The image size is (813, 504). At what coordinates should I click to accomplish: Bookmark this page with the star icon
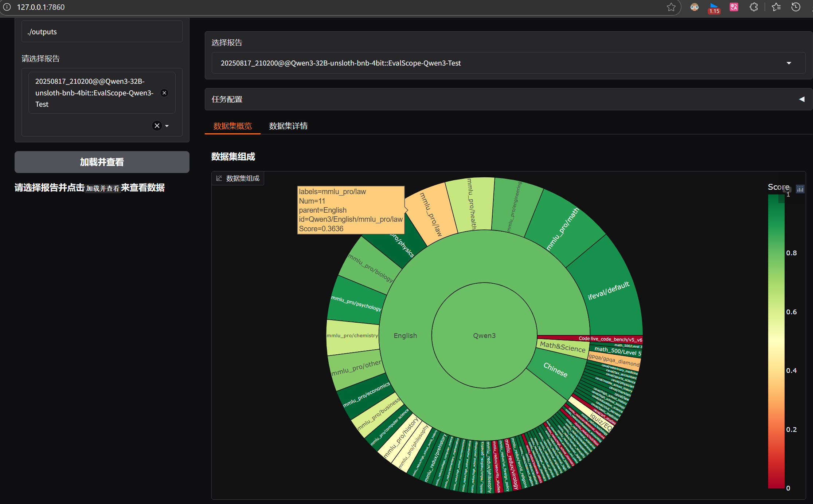coord(671,7)
